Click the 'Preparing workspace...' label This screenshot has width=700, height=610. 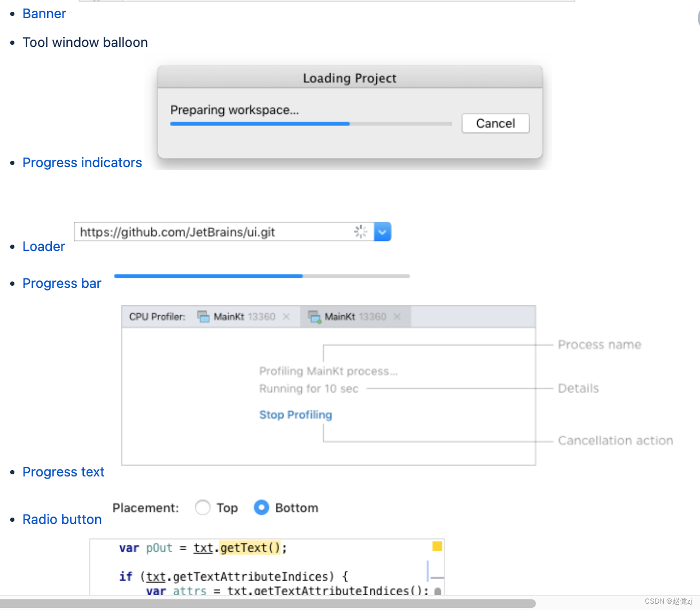point(235,110)
